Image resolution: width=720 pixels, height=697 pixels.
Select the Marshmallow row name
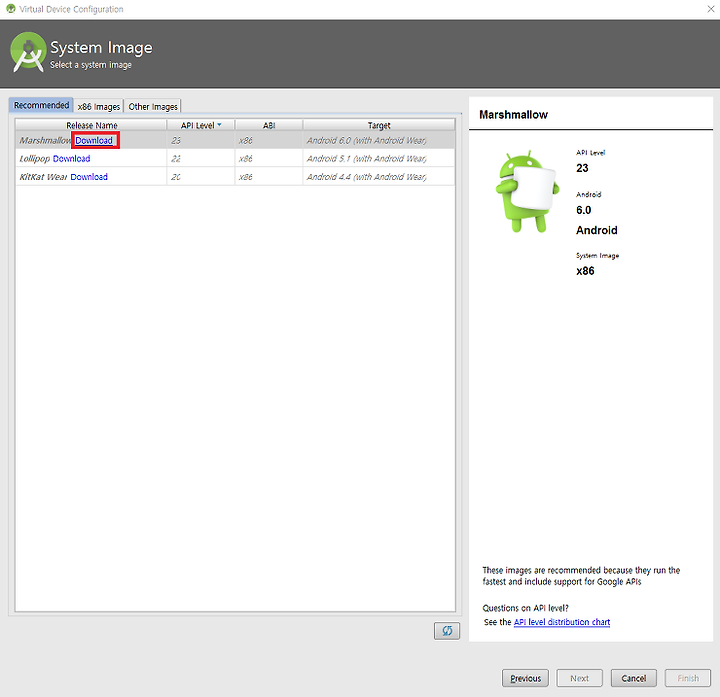click(45, 141)
